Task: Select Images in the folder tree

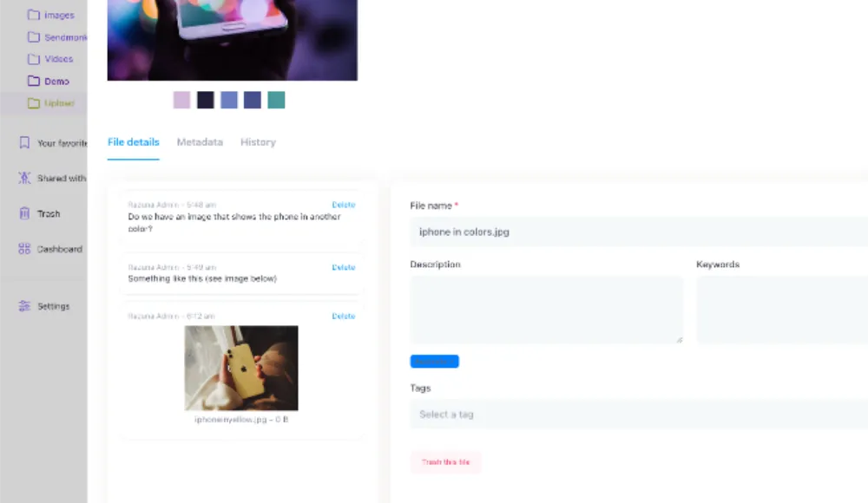Action: [x=59, y=16]
